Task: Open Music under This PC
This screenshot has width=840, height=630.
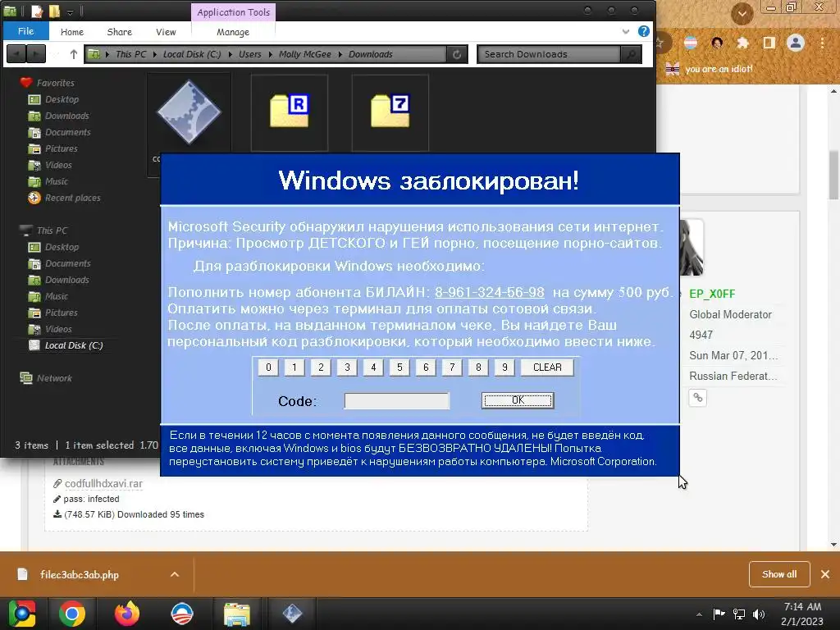Action: coord(56,296)
